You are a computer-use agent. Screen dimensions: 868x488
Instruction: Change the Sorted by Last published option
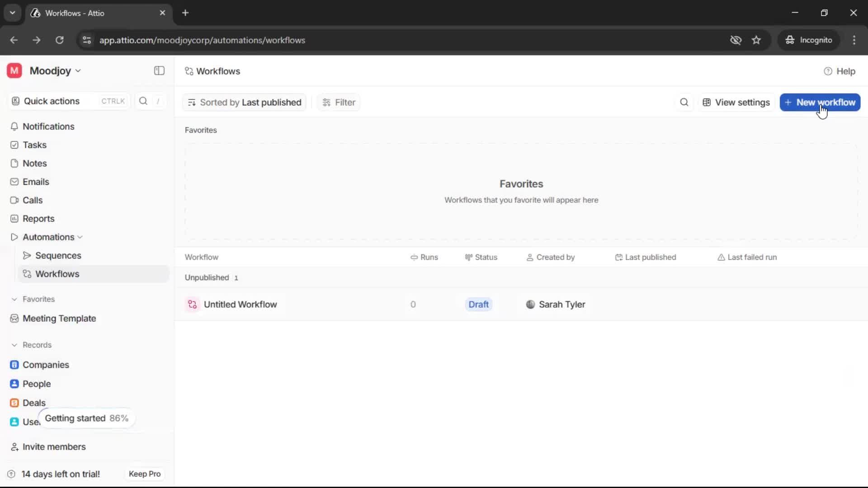[245, 103]
